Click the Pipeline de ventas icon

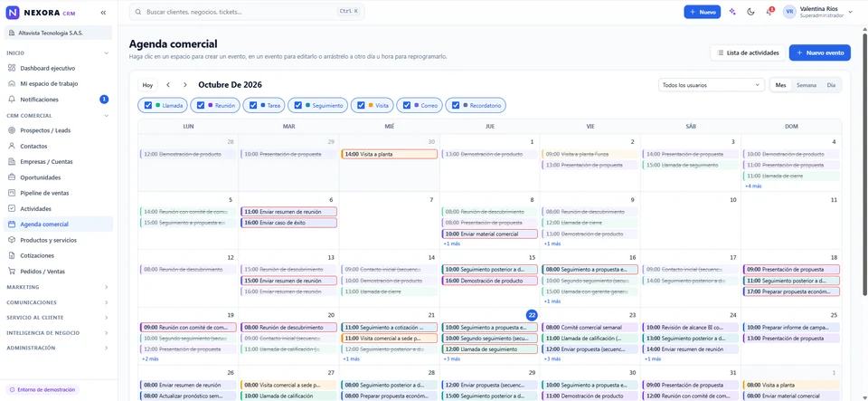(12, 193)
